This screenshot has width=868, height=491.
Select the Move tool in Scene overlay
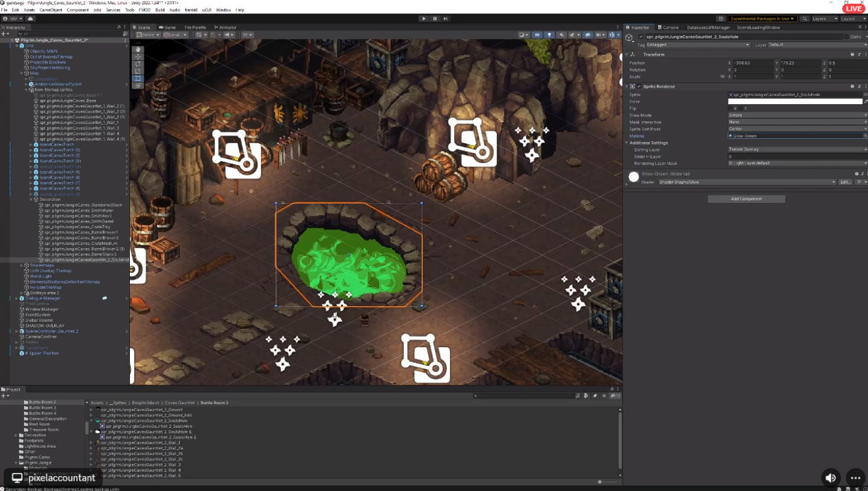click(x=138, y=56)
